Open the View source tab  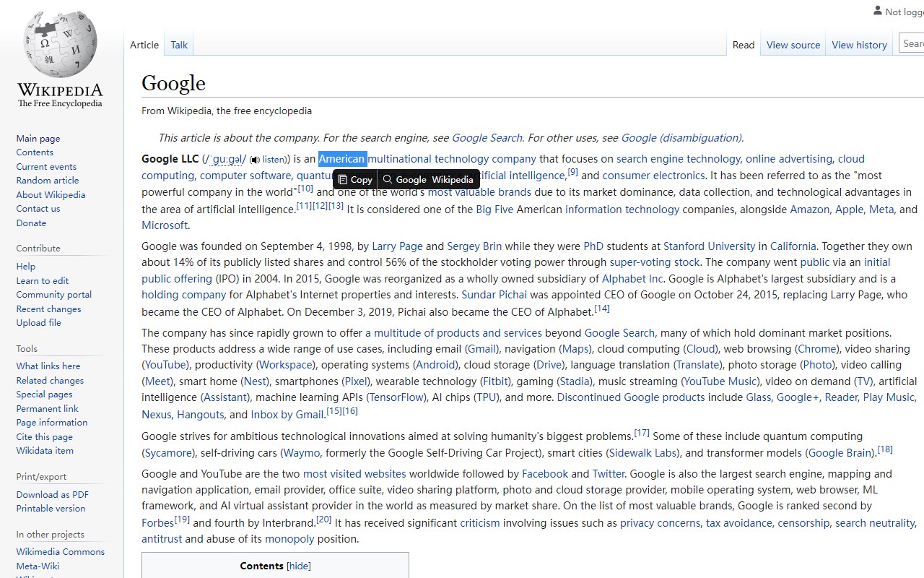(x=793, y=45)
